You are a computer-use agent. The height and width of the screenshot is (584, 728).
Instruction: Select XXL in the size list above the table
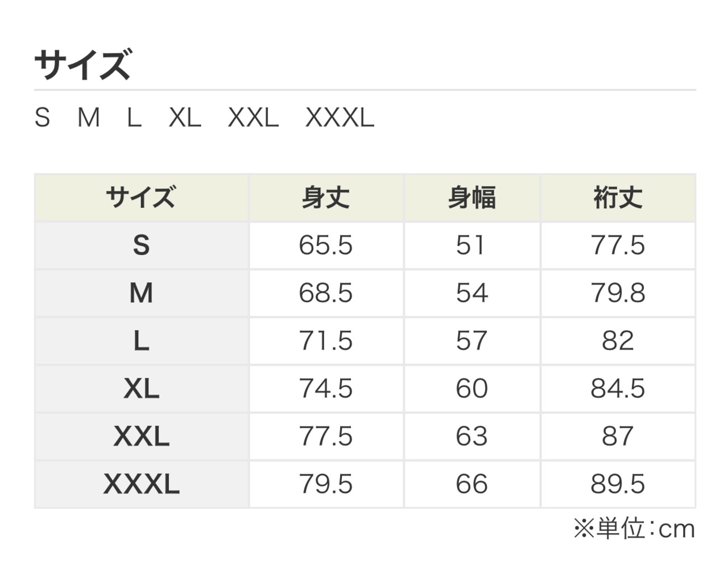tap(253, 118)
